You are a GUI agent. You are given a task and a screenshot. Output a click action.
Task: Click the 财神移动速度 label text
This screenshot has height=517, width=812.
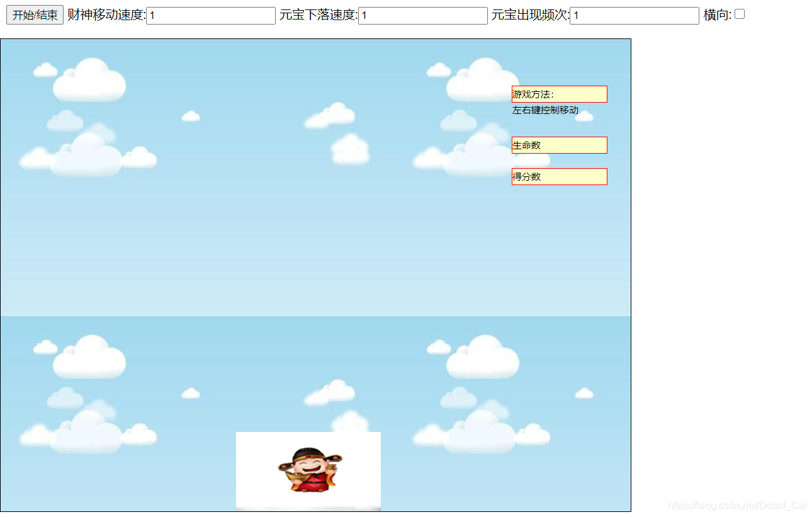pos(106,15)
